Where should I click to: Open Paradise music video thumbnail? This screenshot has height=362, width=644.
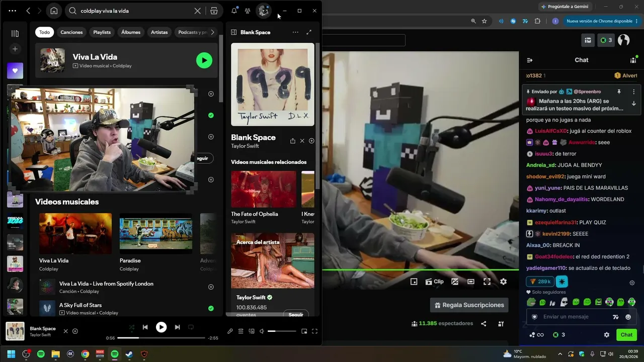coord(156,233)
